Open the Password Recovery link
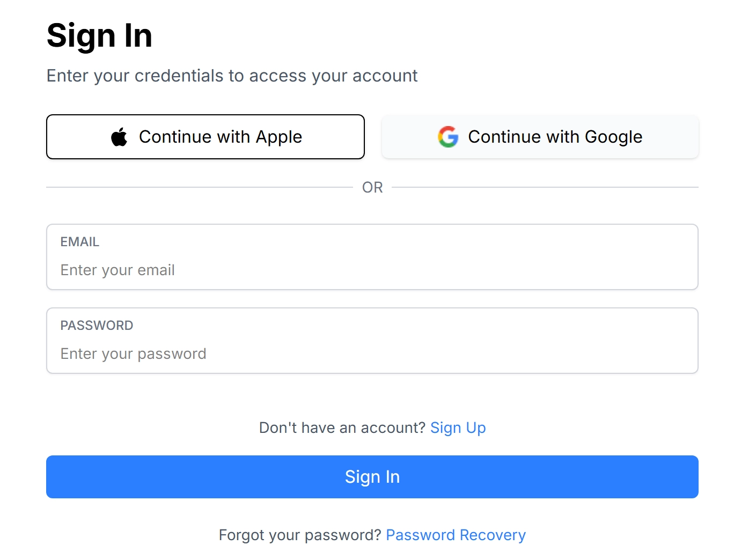This screenshot has width=734, height=560. (x=456, y=535)
